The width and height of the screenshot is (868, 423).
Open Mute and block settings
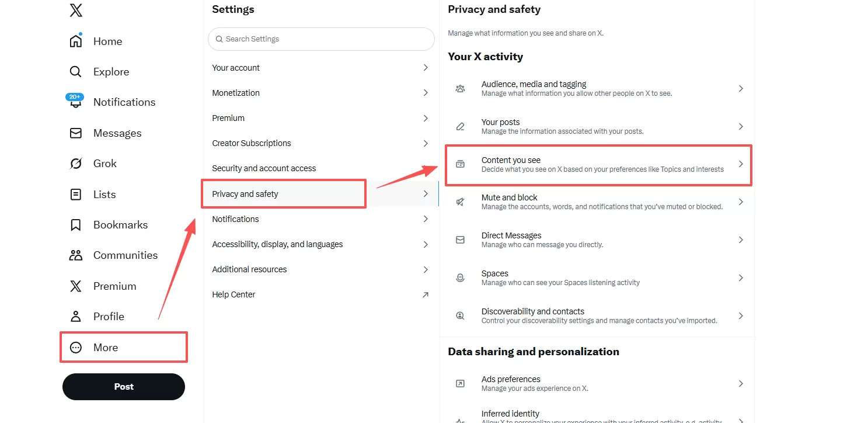598,202
